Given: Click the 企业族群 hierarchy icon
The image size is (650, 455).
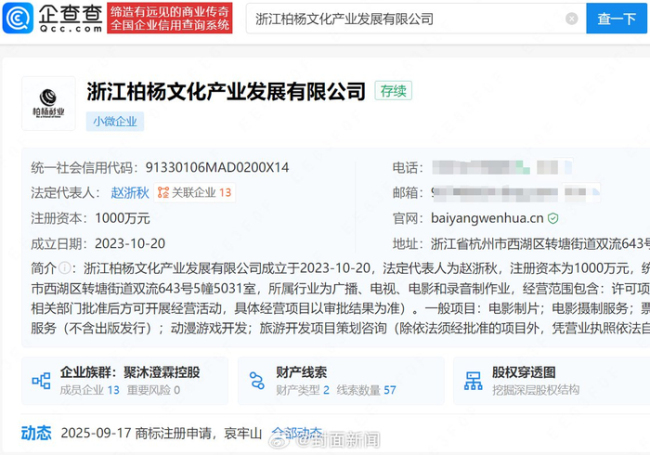Looking at the screenshot, I should (41, 381).
